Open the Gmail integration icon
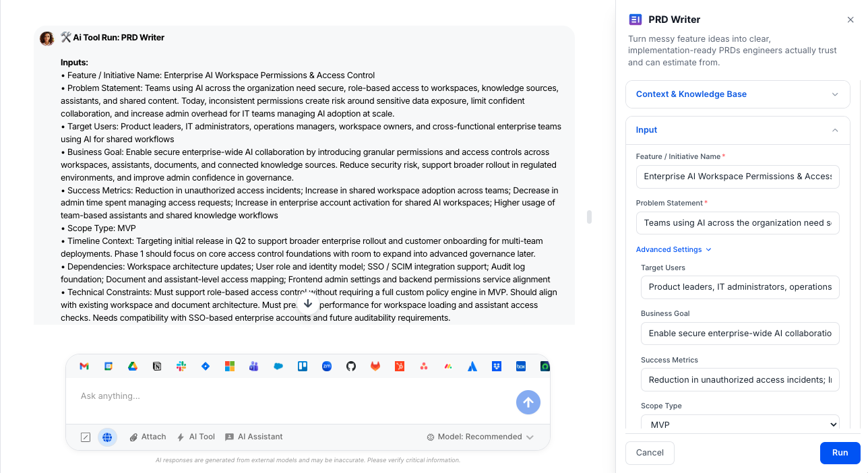The height and width of the screenshot is (473, 868). pyautogui.click(x=84, y=367)
